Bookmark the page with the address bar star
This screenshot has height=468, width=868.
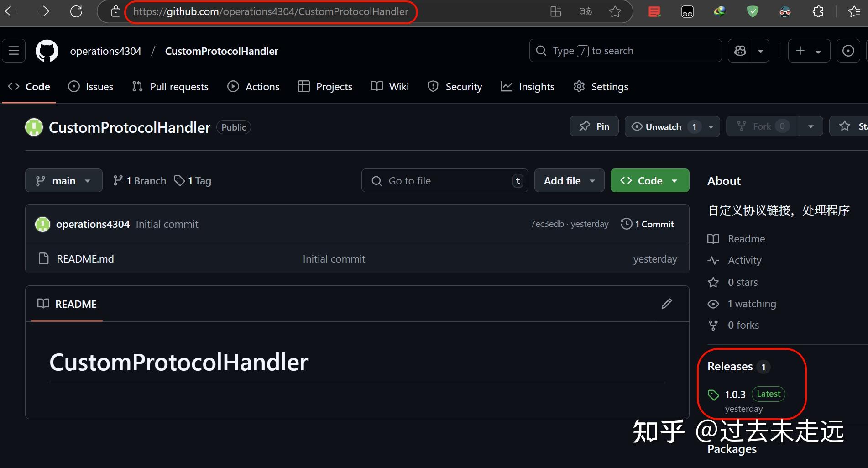click(x=615, y=11)
